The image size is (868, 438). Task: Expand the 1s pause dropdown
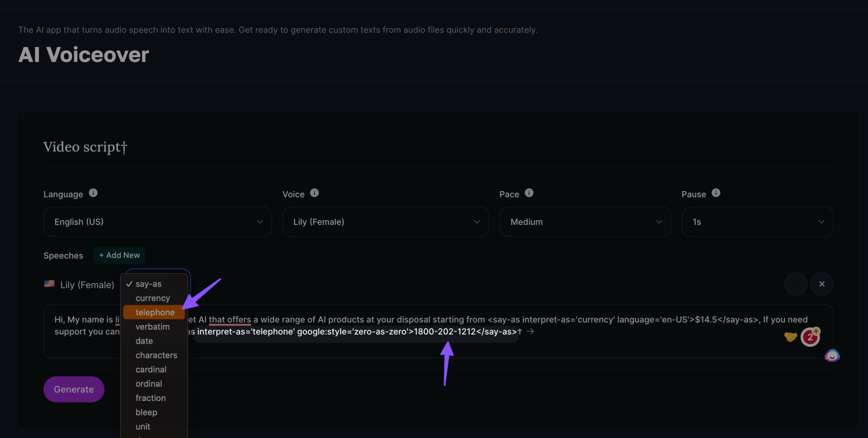[x=757, y=222]
